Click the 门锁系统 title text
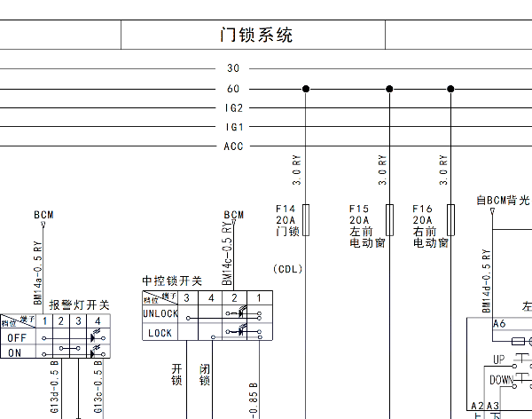The height and width of the screenshot is (419, 532). pos(256,35)
